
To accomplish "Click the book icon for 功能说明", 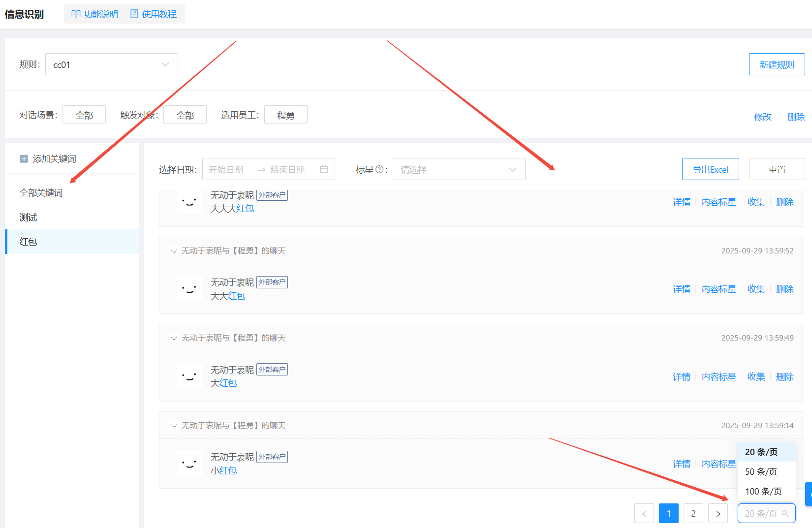I will pyautogui.click(x=76, y=14).
